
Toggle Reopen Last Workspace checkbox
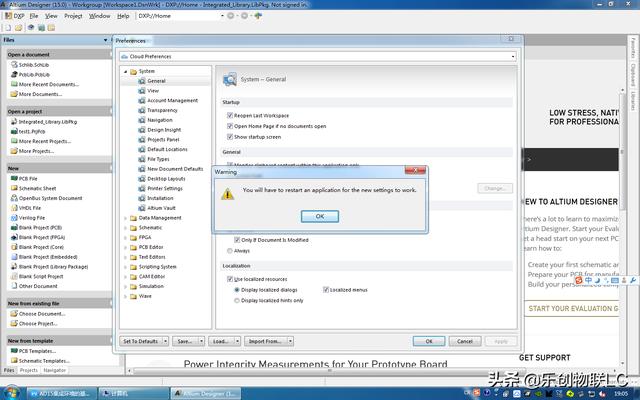[x=230, y=116]
